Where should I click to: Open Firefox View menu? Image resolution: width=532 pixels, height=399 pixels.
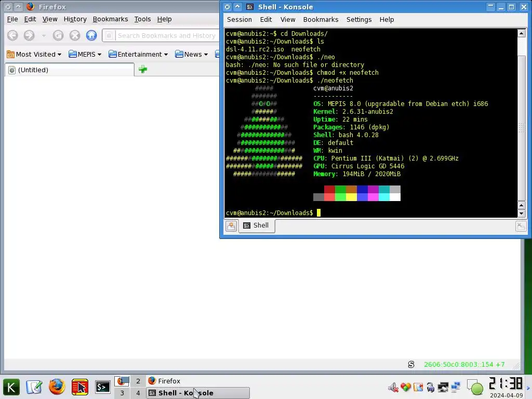(x=49, y=19)
